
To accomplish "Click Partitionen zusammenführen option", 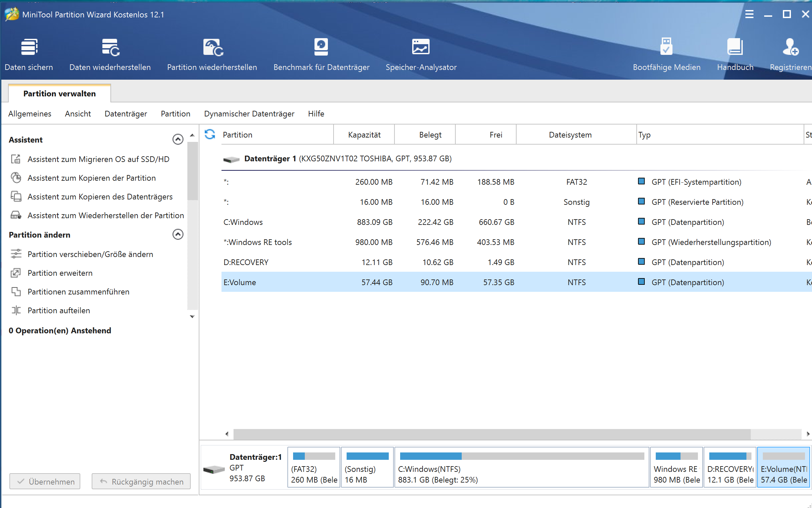I will coord(78,291).
